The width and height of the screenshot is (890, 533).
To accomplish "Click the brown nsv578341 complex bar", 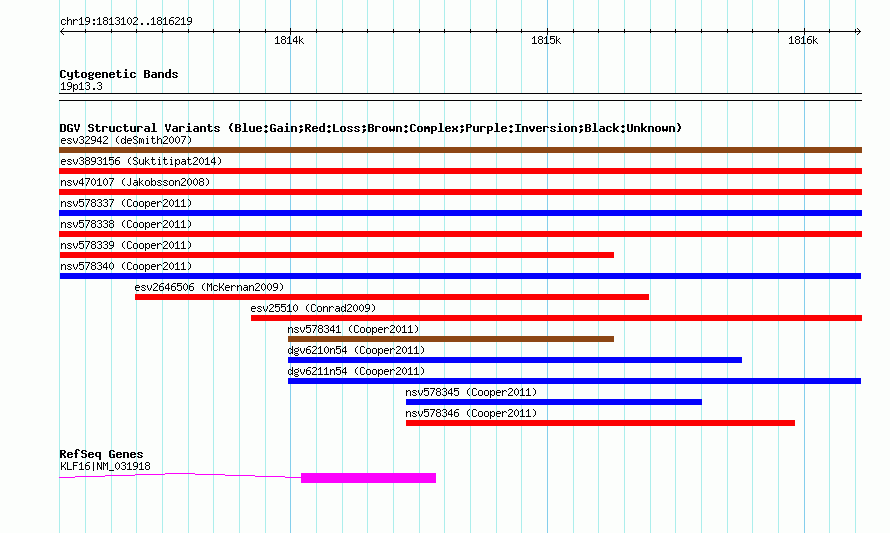I will (x=451, y=339).
